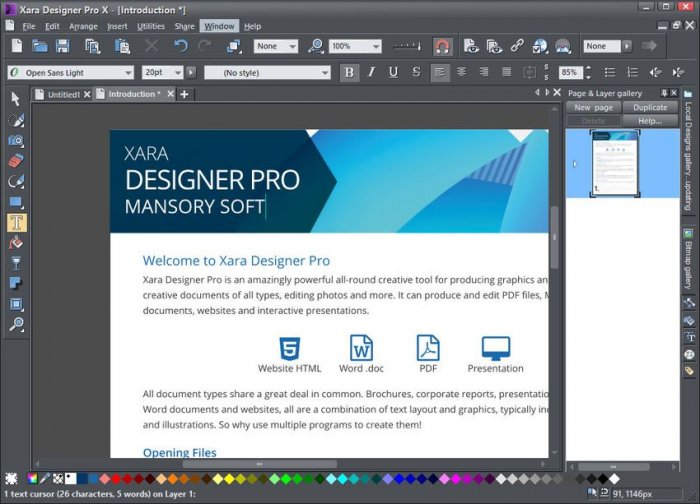Screen dimensions: 700x504
Task: Select the Text tool
Action: pyautogui.click(x=17, y=222)
